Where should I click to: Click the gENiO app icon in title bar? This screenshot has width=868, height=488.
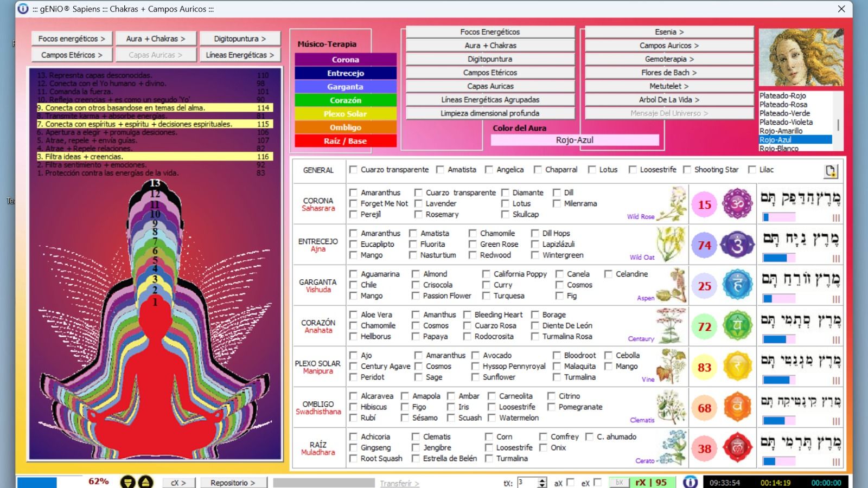coord(23,9)
